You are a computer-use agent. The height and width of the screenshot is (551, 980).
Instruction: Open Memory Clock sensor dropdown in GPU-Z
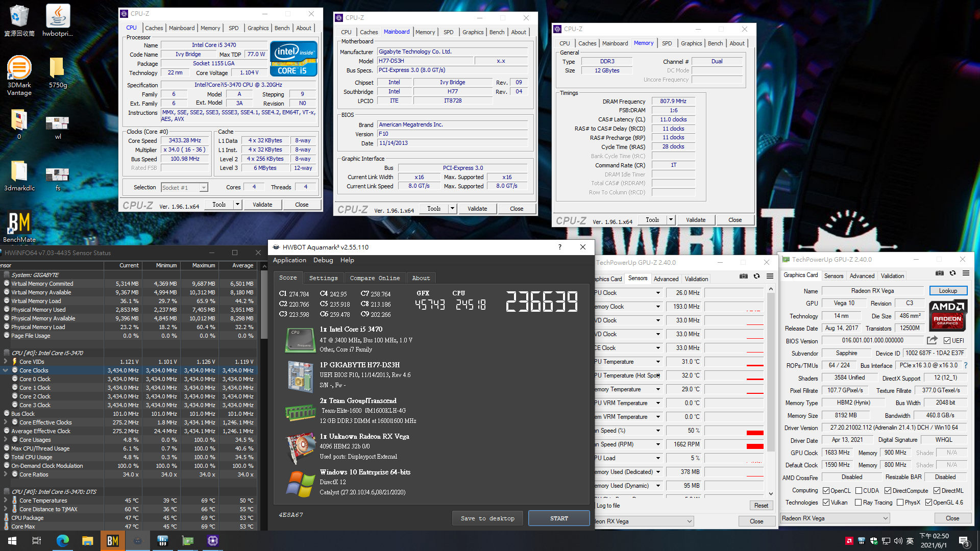[x=658, y=307]
